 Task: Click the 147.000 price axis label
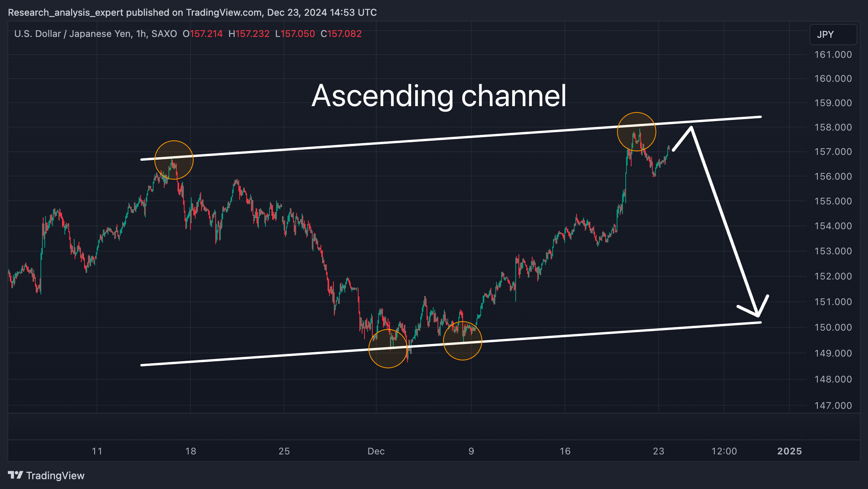tap(833, 406)
